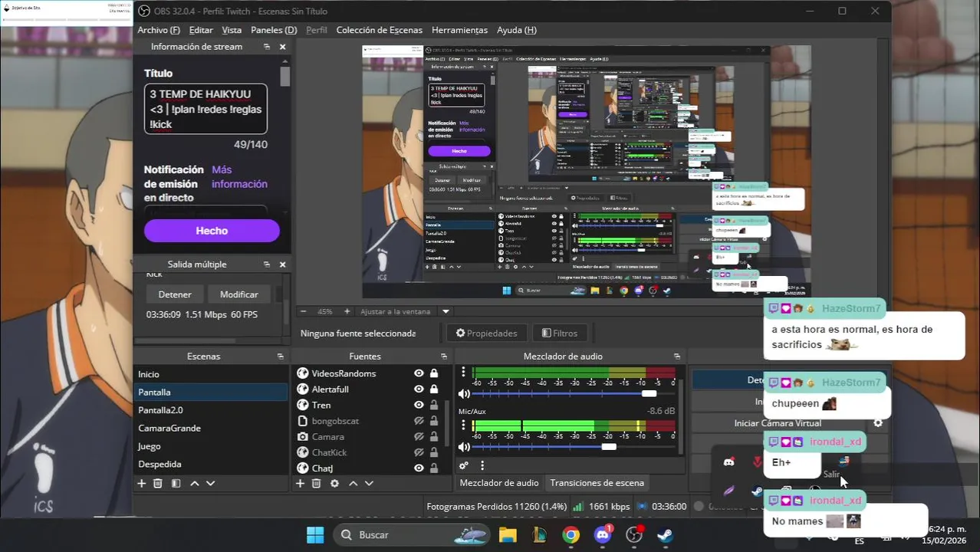This screenshot has width=980, height=552.
Task: Show the bongobscat source
Action: pyautogui.click(x=419, y=421)
